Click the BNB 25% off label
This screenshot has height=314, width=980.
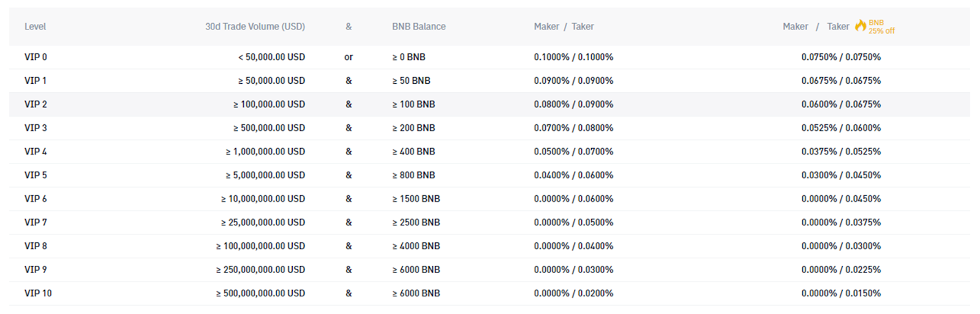[881, 27]
